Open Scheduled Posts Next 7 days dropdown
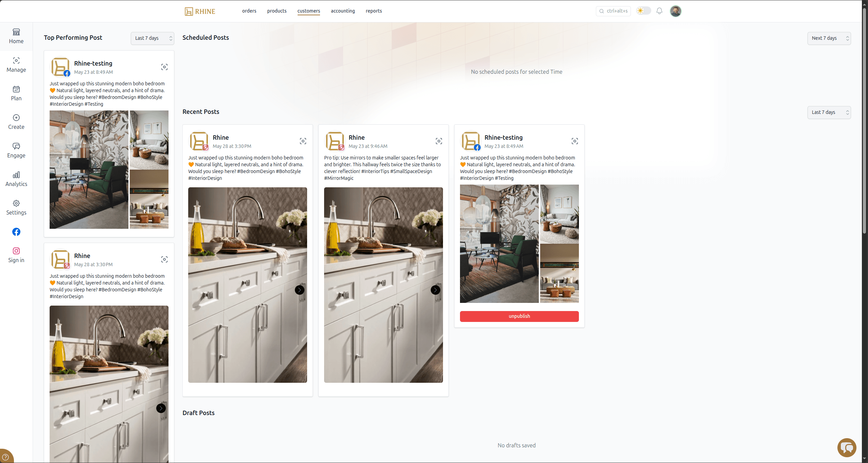 [829, 38]
